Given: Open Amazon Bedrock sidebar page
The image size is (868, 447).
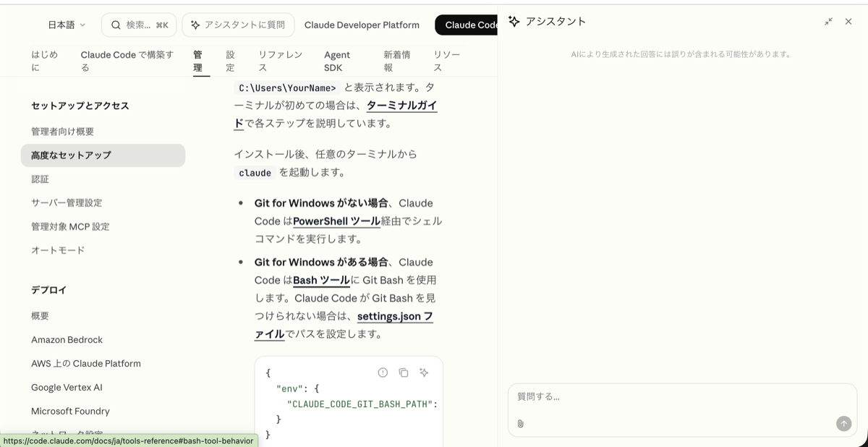Looking at the screenshot, I should [x=67, y=340].
